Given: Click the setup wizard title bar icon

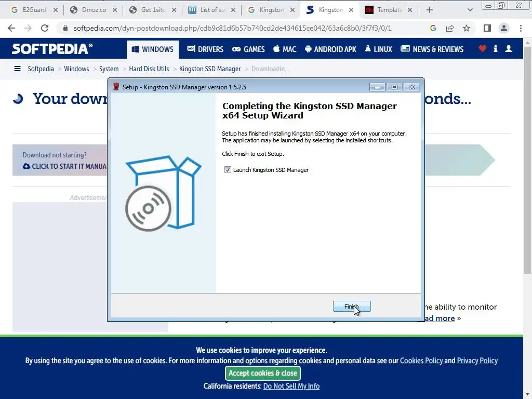Looking at the screenshot, I should click(116, 87).
